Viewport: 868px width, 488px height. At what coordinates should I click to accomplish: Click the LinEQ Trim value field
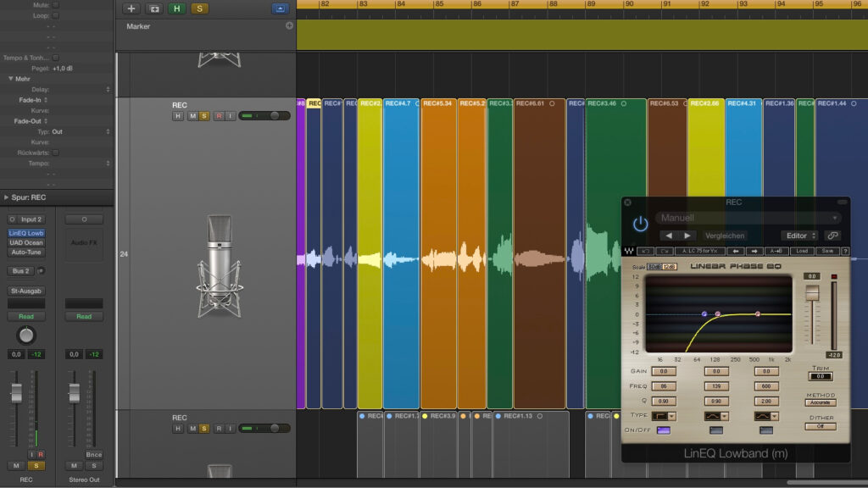(820, 377)
